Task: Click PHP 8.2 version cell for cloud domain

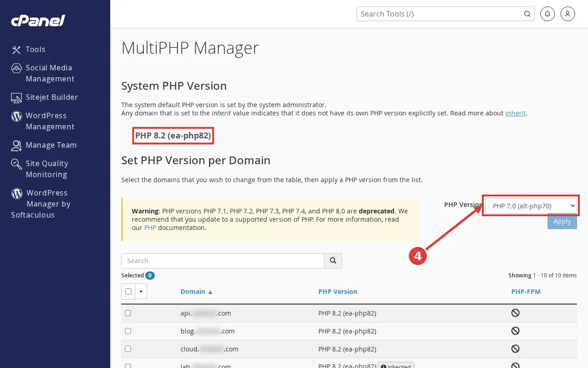Action: click(347, 349)
